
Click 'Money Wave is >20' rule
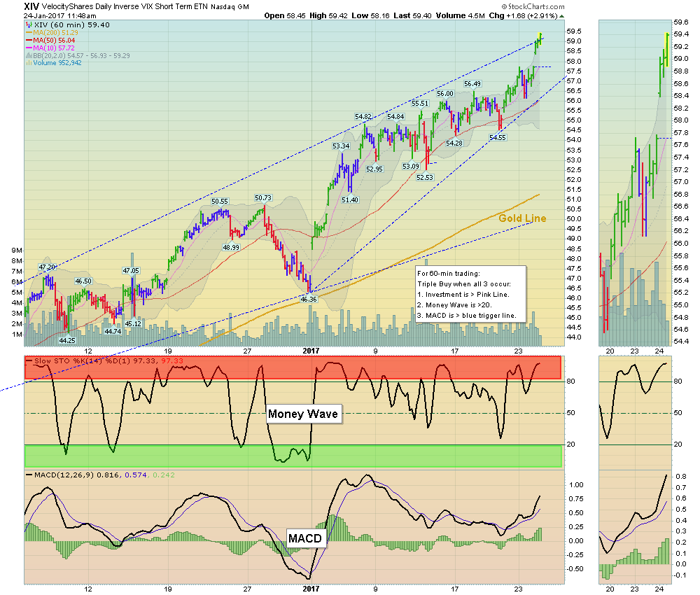click(454, 305)
